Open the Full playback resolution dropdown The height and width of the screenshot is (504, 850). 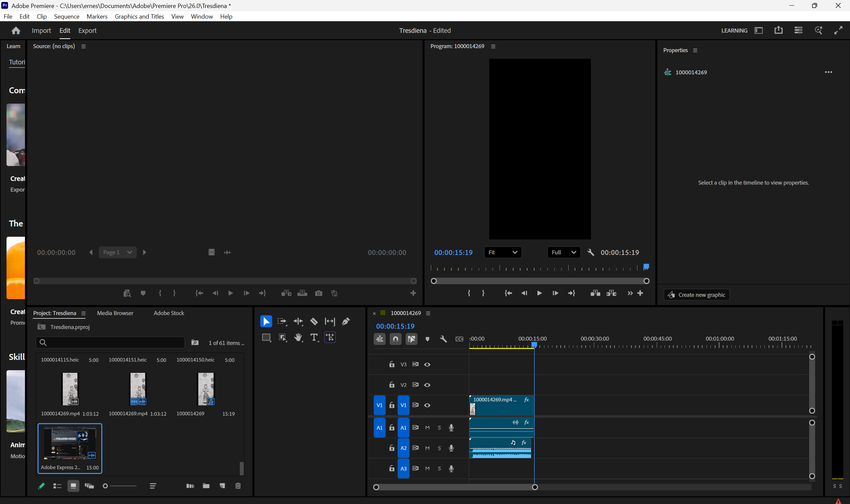[x=564, y=252]
